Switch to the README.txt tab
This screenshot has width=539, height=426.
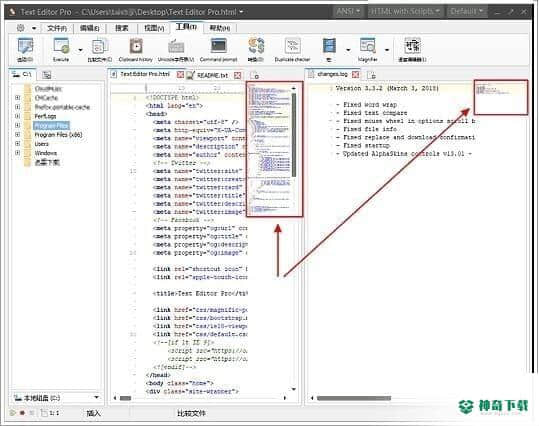coord(212,75)
